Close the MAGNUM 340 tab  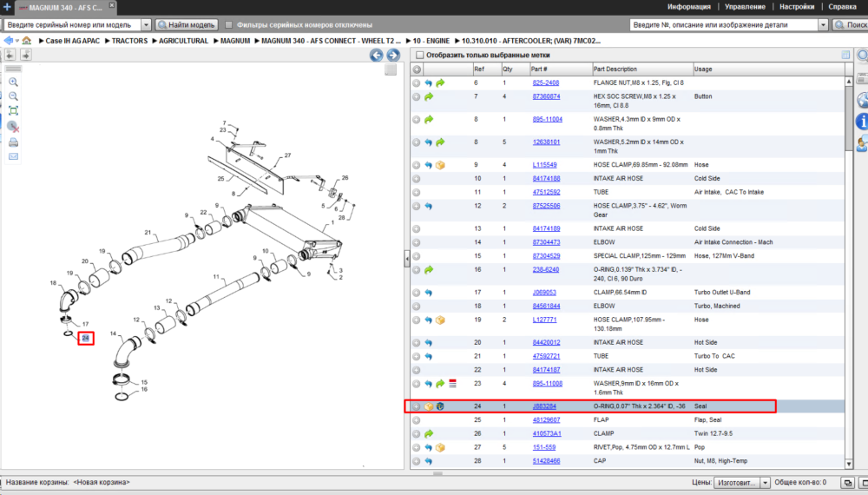(x=112, y=5)
